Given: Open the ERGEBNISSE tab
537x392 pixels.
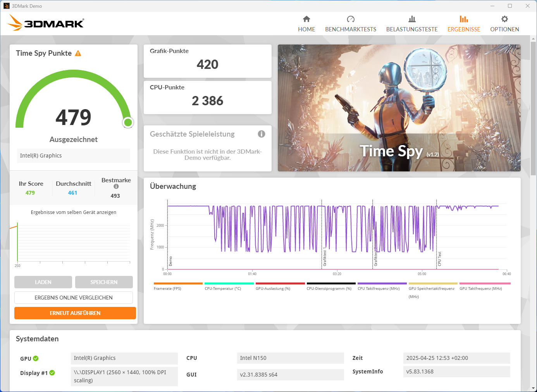Looking at the screenshot, I should [464, 24].
